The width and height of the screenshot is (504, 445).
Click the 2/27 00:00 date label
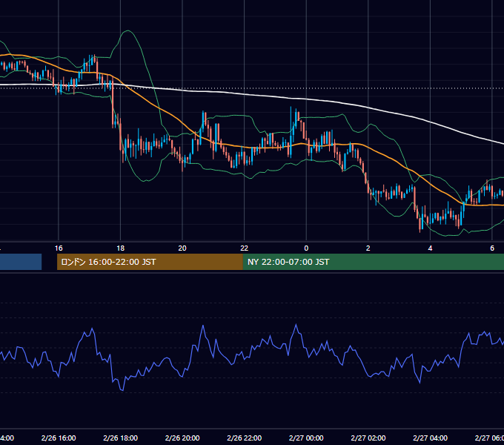click(306, 438)
